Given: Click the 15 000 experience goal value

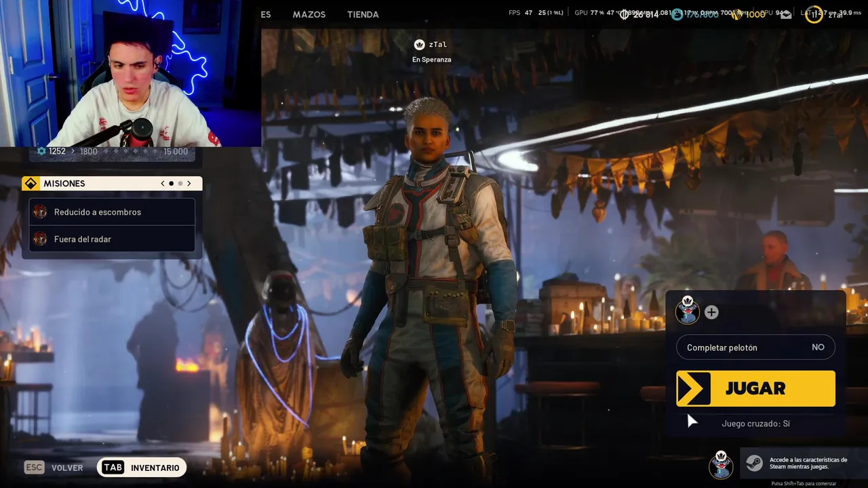Looking at the screenshot, I should 176,152.
